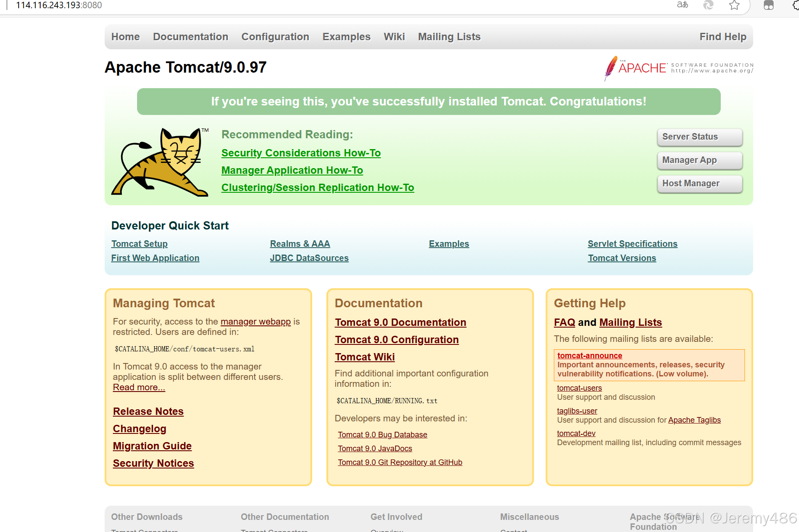Open the split screen browser icon
Screen dimensions: 799x532
(x=769, y=5)
